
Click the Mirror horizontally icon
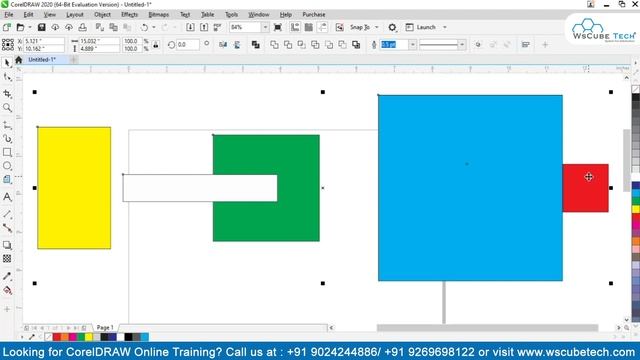click(223, 44)
